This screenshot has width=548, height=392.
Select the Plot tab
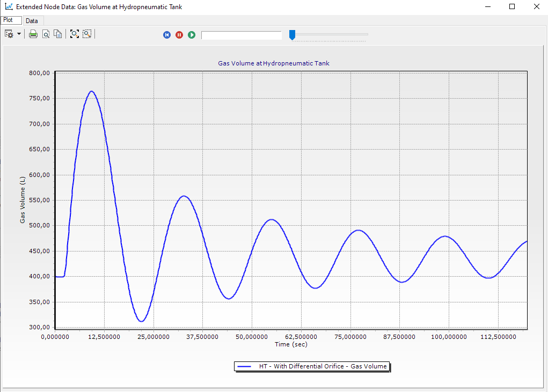(8, 20)
